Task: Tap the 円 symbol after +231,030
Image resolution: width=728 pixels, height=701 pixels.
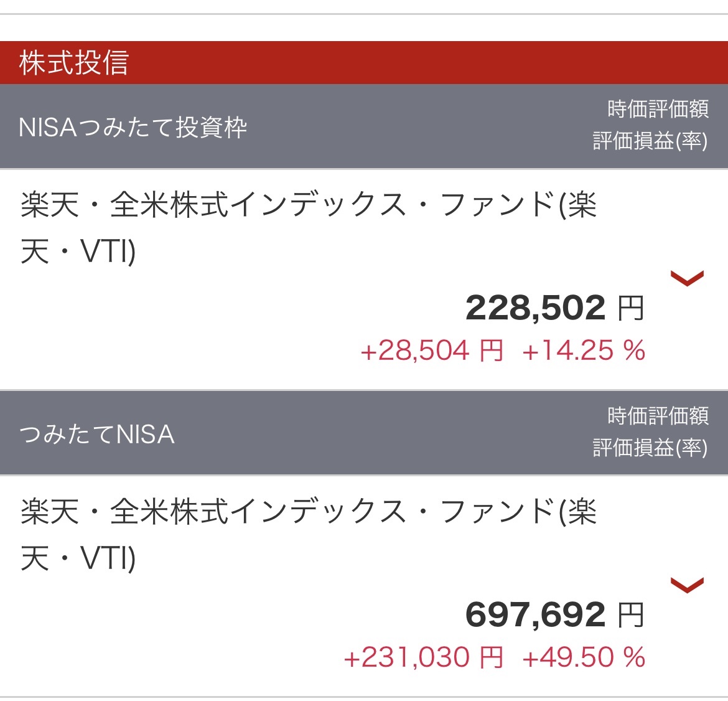Action: [x=491, y=657]
